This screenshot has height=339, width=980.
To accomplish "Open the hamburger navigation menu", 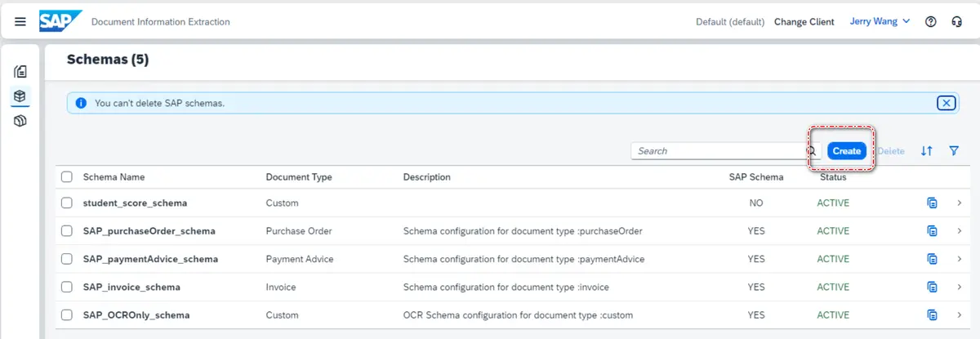I will 20,22.
